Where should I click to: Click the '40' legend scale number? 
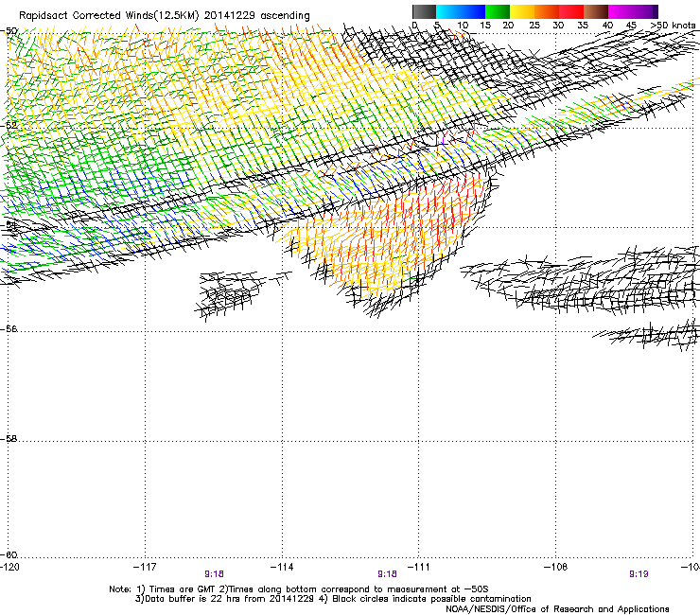pyautogui.click(x=607, y=26)
